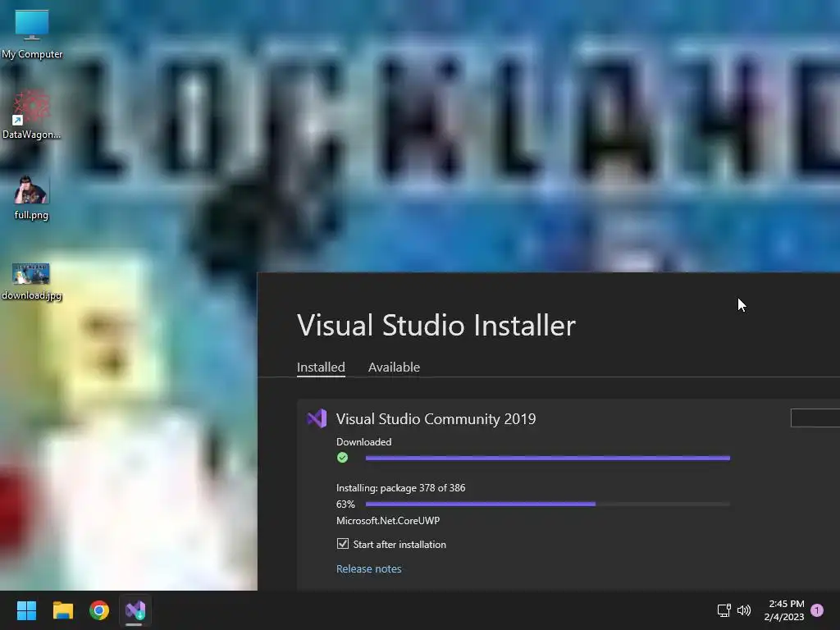Click the green Downloaded checkmark icon

click(x=342, y=458)
